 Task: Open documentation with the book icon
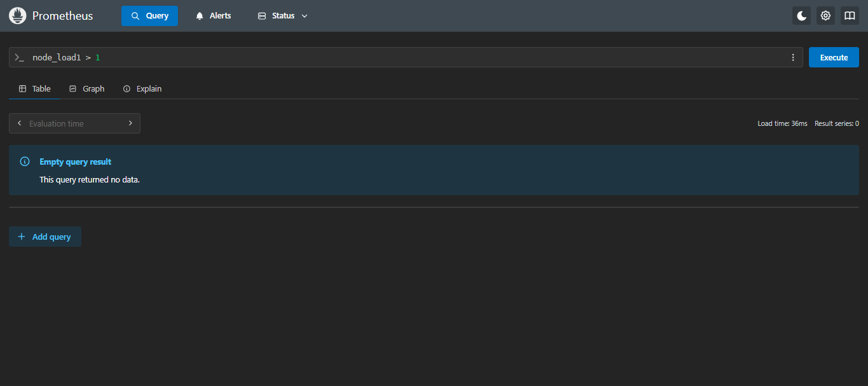click(850, 16)
